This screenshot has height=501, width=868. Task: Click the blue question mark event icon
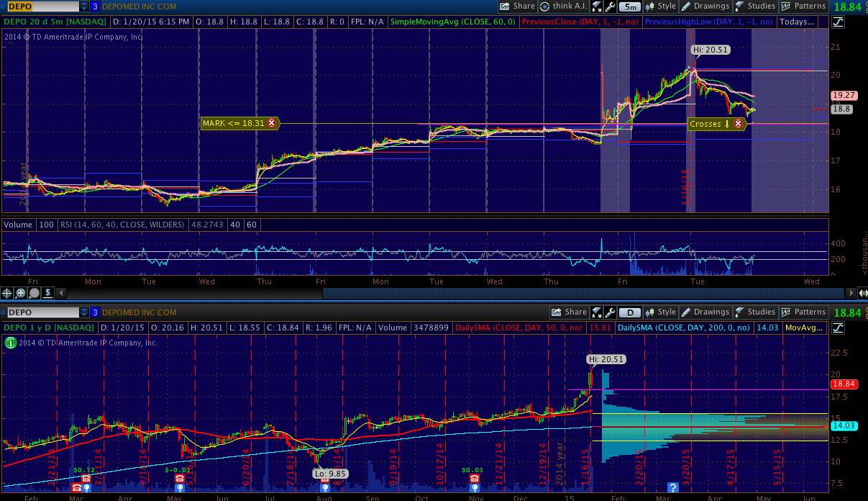(x=673, y=488)
